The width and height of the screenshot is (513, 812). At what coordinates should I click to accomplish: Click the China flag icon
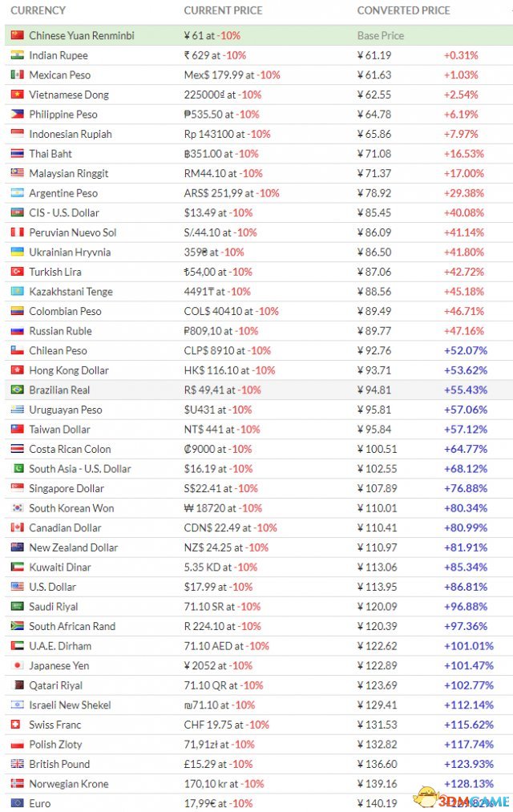point(17,35)
